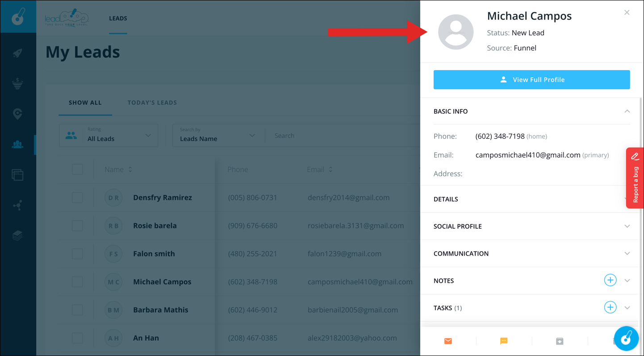Close the Michael Campos side panel

click(x=627, y=12)
